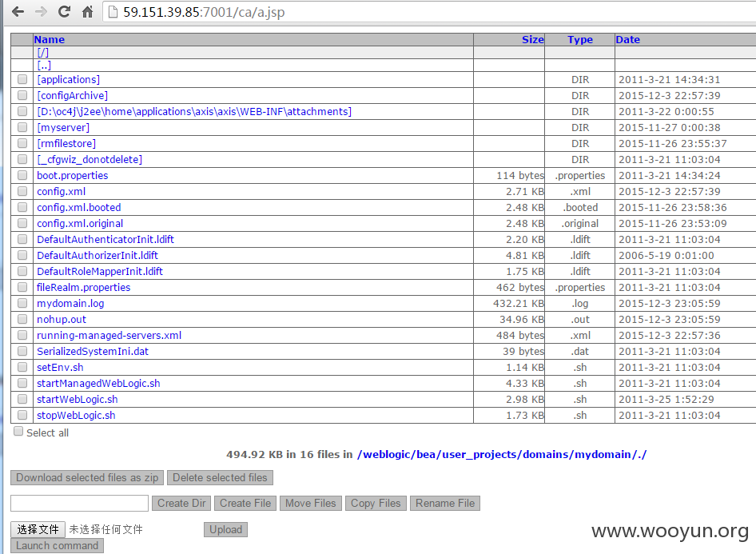756x554 pixels.
Task: Open SerializedSystemIni.dat file
Action: pyautogui.click(x=93, y=351)
